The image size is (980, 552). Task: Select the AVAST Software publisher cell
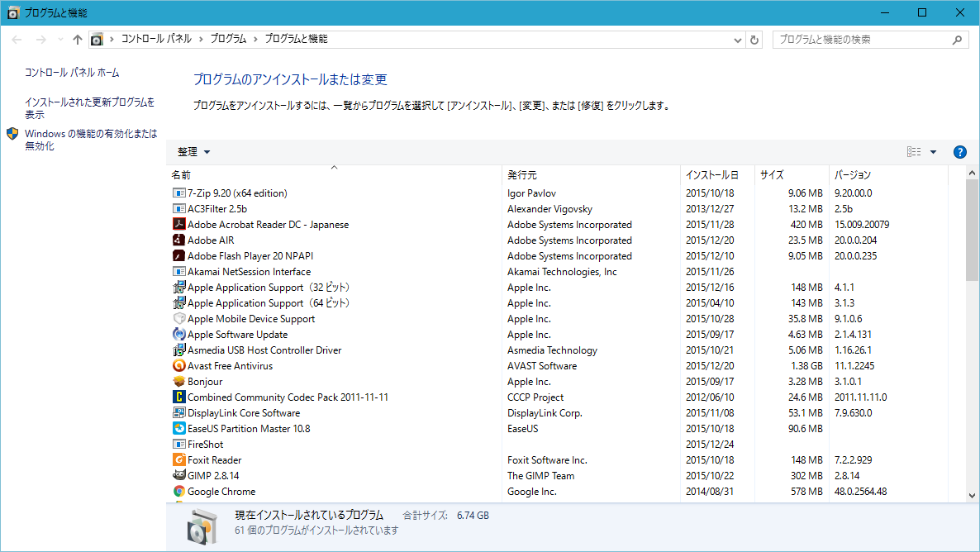[x=542, y=366]
